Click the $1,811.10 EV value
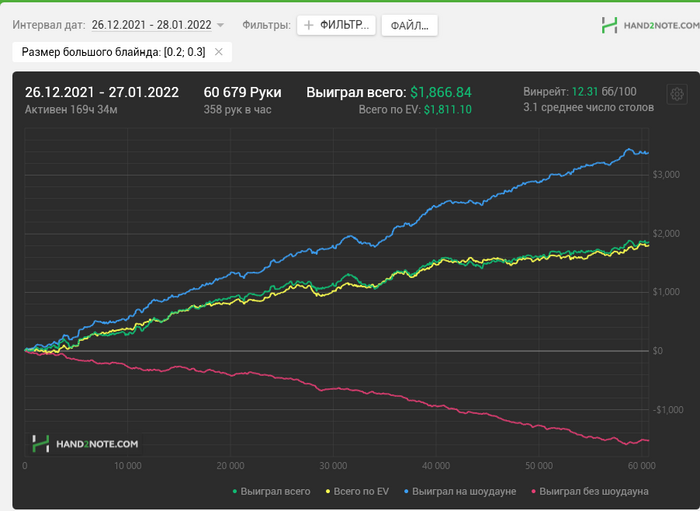 (x=447, y=110)
